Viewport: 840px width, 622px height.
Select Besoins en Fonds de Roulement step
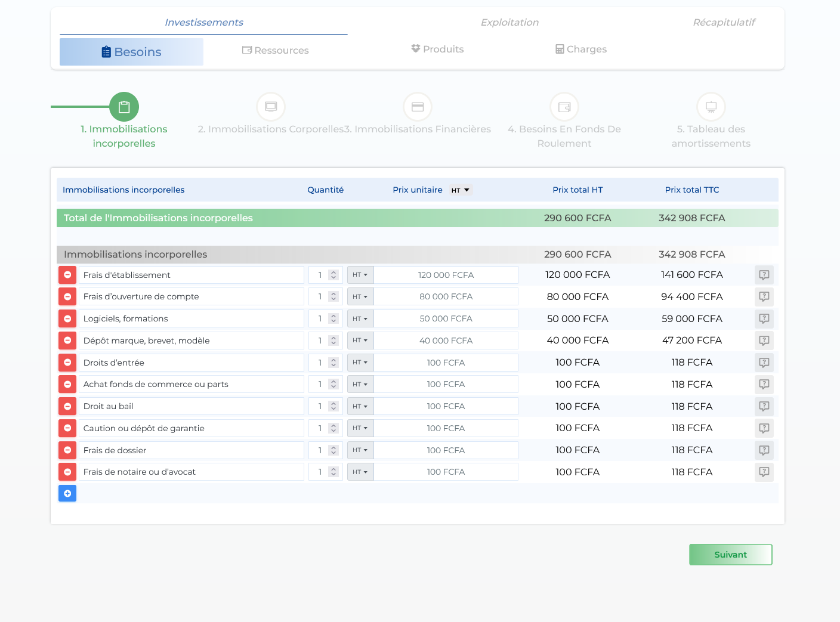(x=564, y=107)
